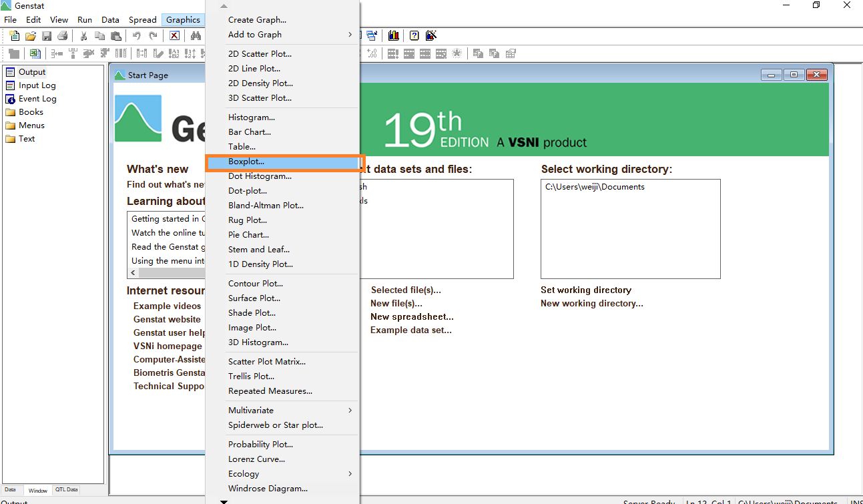
Task: Click the graphics wizard wand icon
Action: click(430, 36)
